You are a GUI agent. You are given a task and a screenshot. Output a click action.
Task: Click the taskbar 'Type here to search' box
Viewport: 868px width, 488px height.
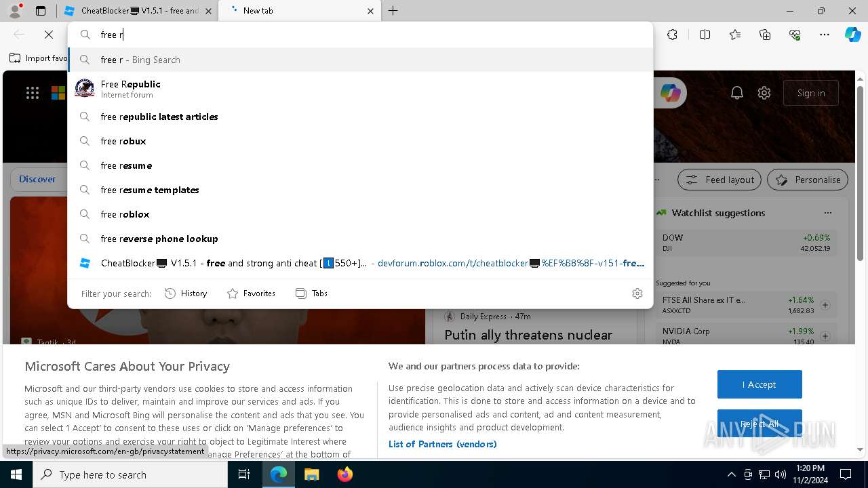pos(130,474)
